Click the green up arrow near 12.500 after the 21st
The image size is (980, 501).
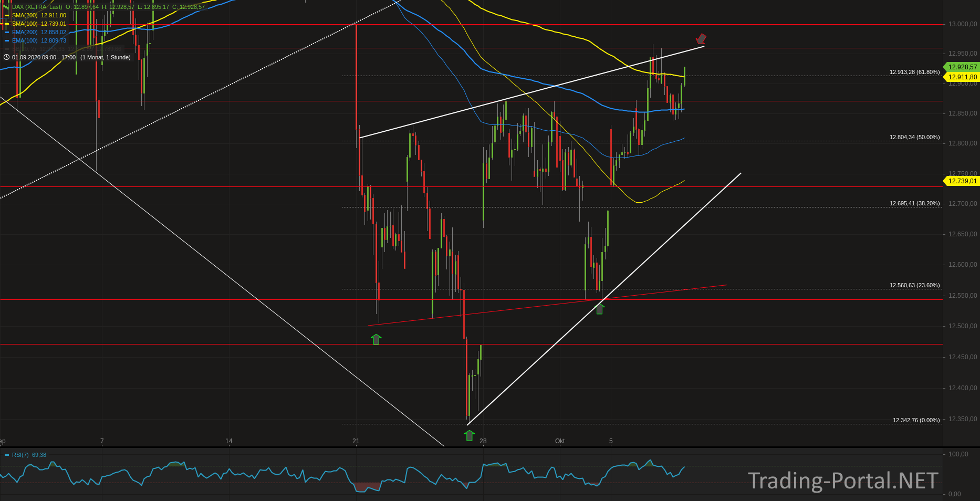coord(376,339)
